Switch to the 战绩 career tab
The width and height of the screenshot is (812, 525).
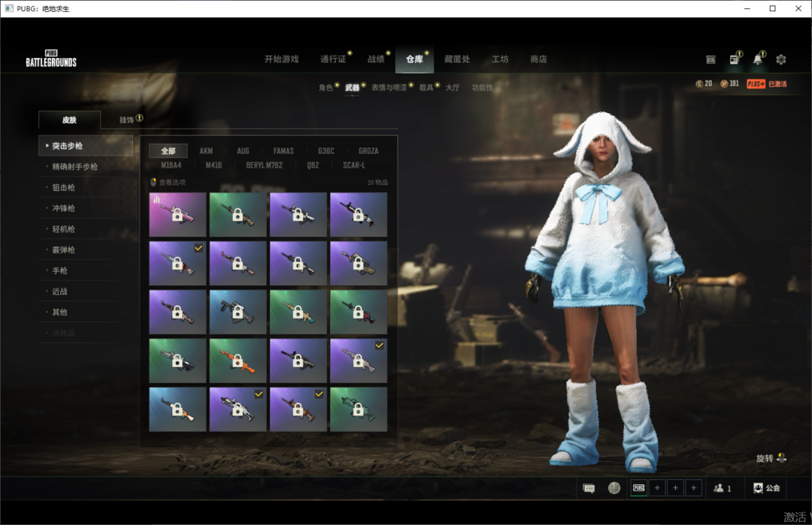pyautogui.click(x=376, y=59)
